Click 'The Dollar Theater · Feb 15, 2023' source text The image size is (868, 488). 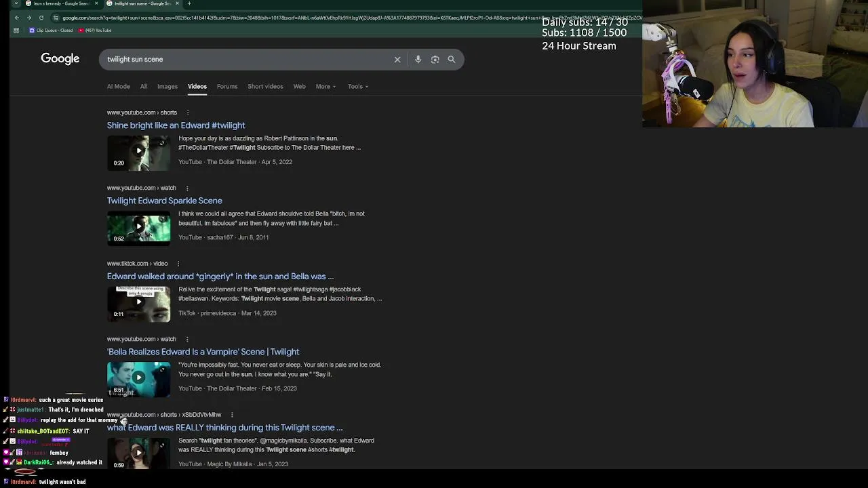(252, 389)
